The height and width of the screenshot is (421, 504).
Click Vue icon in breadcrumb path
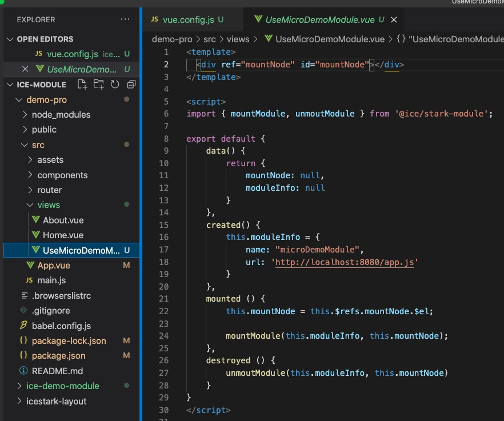tap(269, 39)
